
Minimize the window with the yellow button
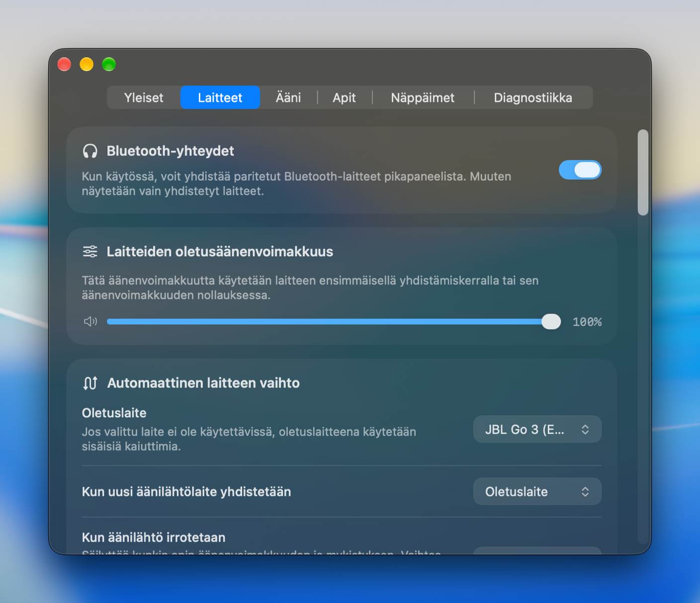coord(87,64)
